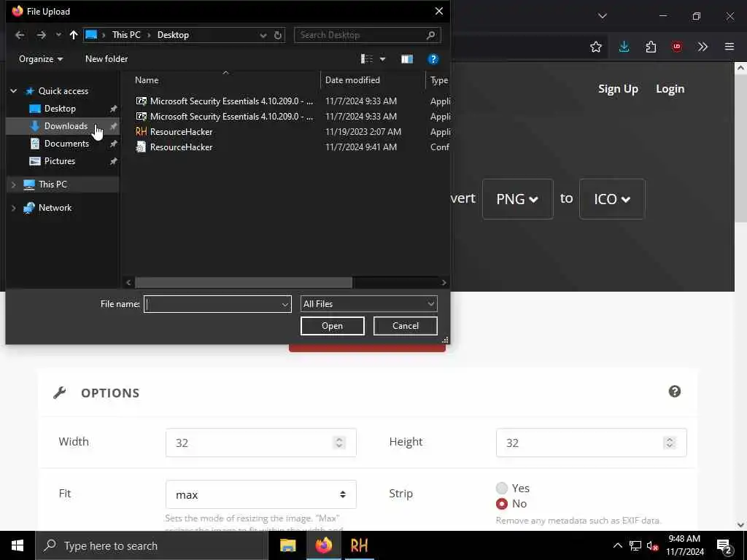747x560 pixels.
Task: Create a New folder
Action: pos(107,59)
